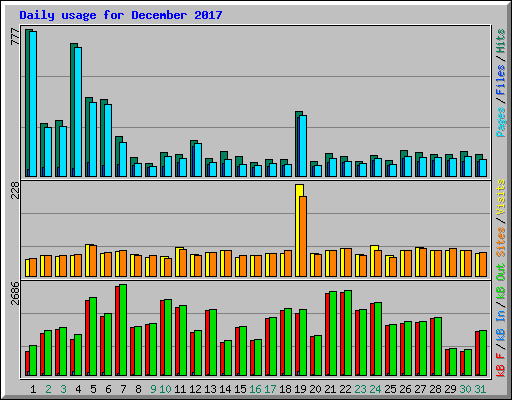Screen dimensions: 512x400
Task: Click the day 26 label on the x-axis
Action: (x=405, y=389)
